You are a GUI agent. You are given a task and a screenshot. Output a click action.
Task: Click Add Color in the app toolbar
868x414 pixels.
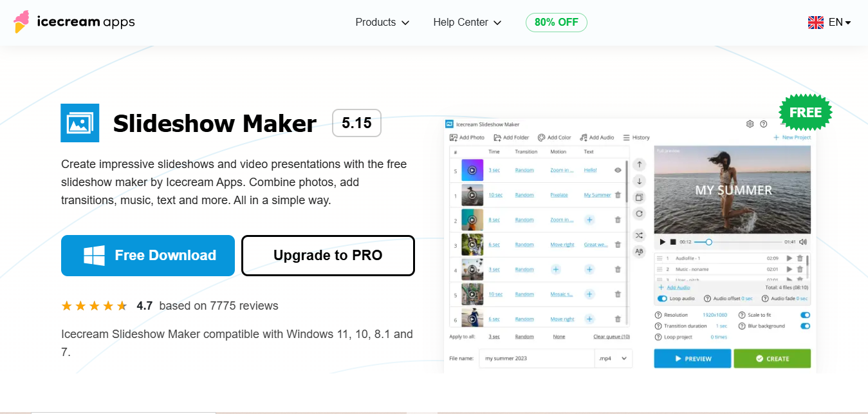click(555, 137)
